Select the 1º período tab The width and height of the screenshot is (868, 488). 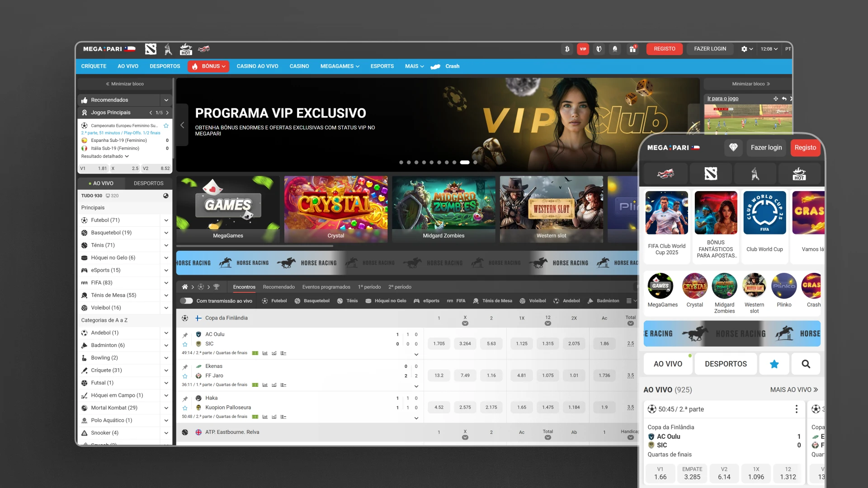point(369,287)
